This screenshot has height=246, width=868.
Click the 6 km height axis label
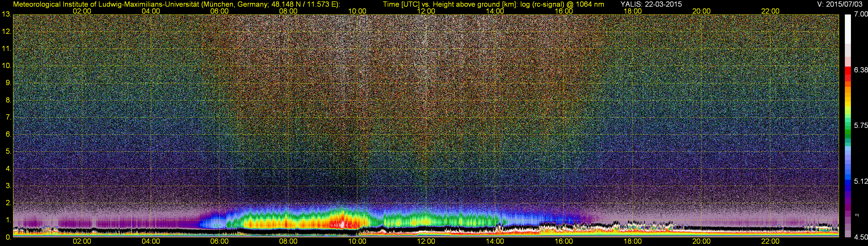click(x=8, y=135)
